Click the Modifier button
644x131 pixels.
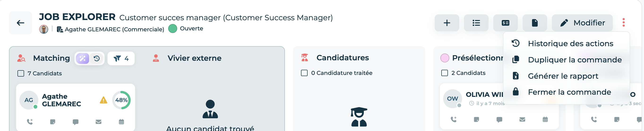click(582, 23)
